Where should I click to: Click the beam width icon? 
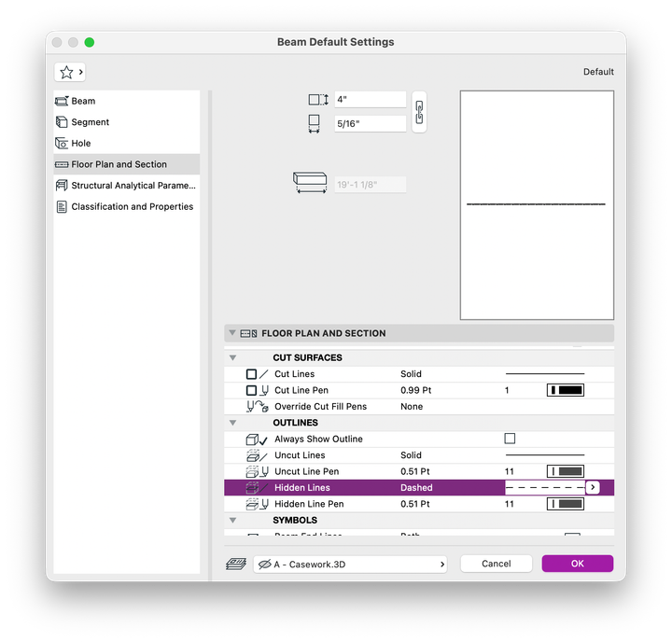tap(315, 123)
